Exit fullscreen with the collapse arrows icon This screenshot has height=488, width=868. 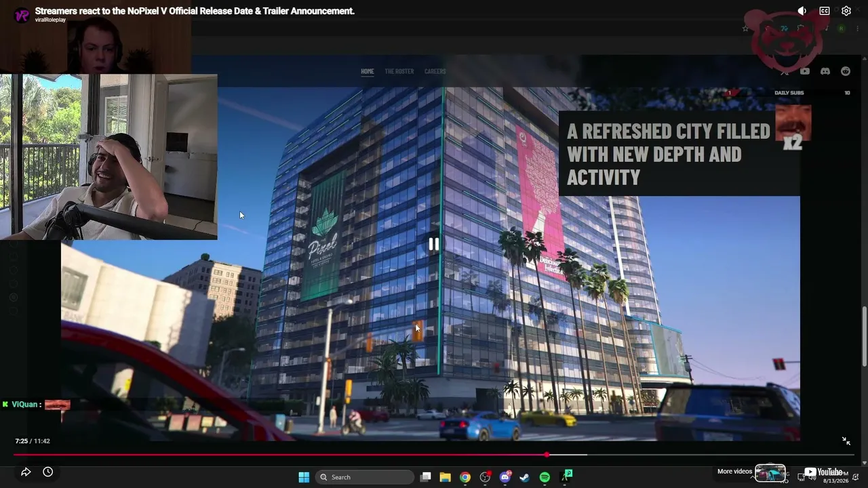[x=846, y=441]
